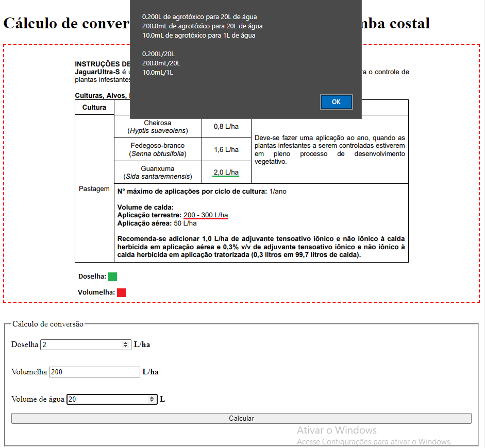
Task: Click the Fedegoso-branco table cell
Action: click(x=158, y=149)
